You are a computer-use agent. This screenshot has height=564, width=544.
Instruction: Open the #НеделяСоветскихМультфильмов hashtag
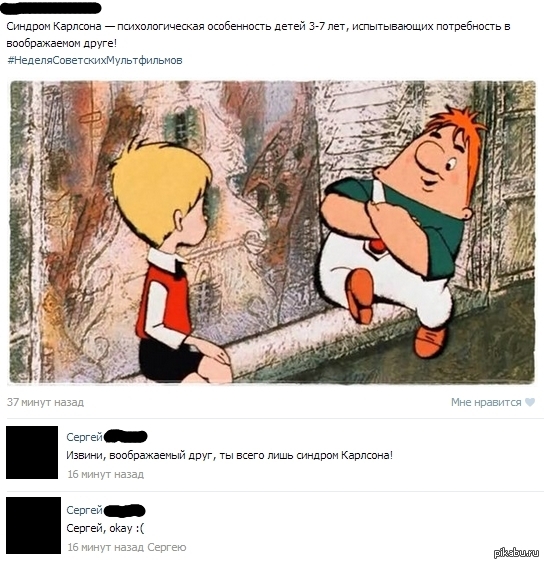[x=95, y=60]
